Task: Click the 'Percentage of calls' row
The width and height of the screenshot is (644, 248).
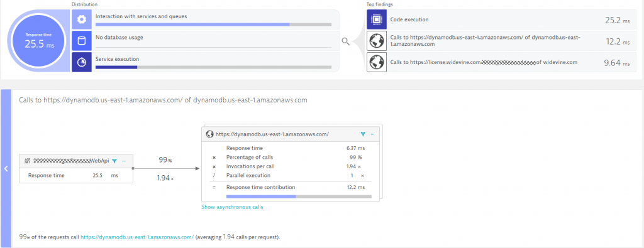Action: (x=291, y=158)
